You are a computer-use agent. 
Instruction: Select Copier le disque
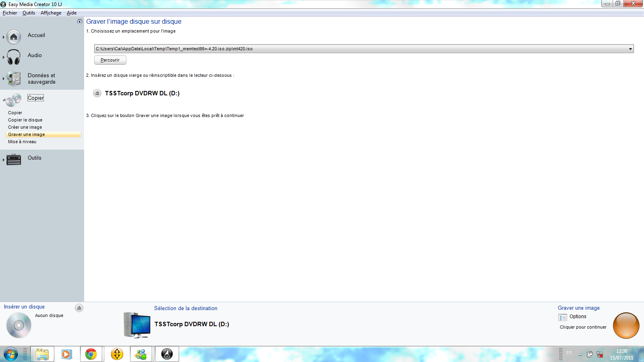(25, 120)
